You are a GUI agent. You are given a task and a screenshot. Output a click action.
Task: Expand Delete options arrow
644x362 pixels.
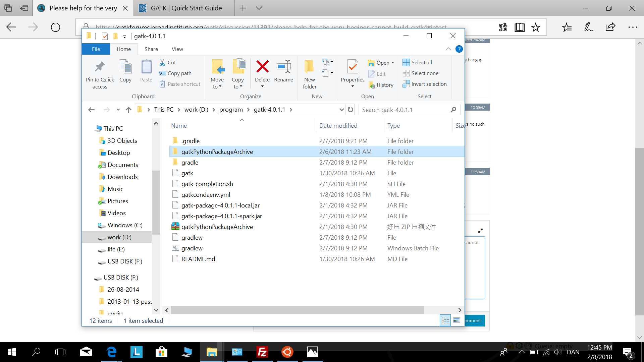point(262,86)
